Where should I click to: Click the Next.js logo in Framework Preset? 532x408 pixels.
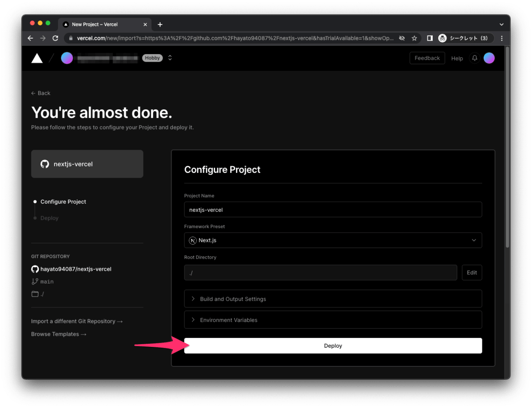pyautogui.click(x=192, y=240)
